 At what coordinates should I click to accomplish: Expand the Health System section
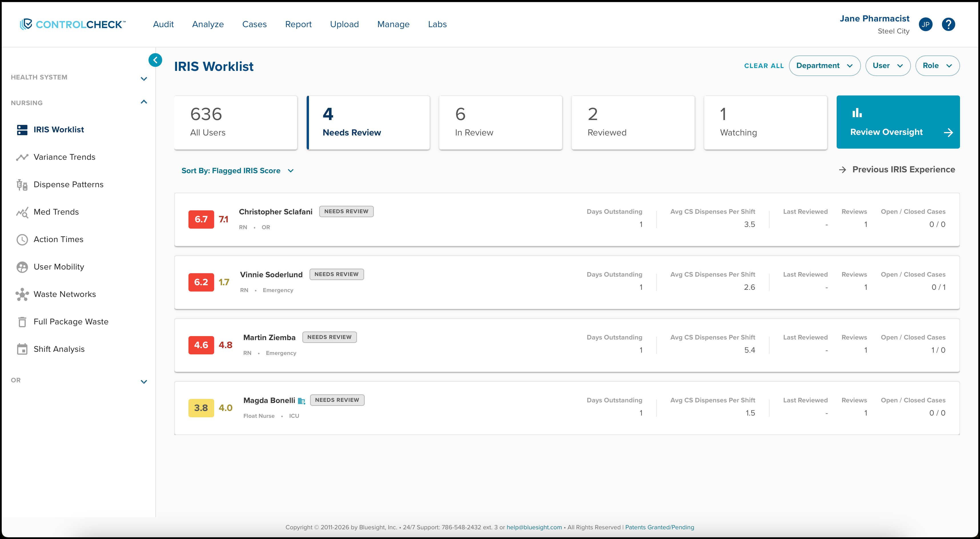tap(144, 78)
